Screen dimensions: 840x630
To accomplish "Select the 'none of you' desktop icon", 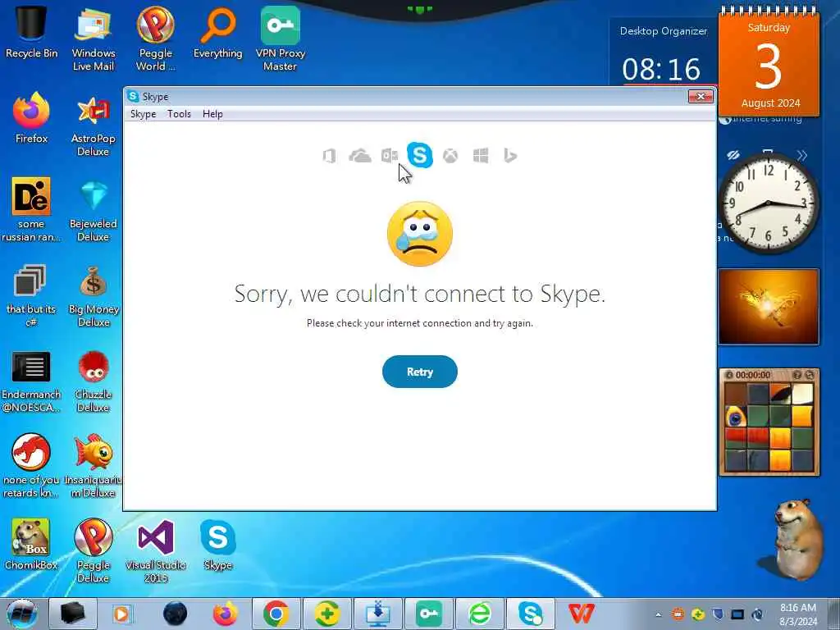I will click(x=31, y=466).
